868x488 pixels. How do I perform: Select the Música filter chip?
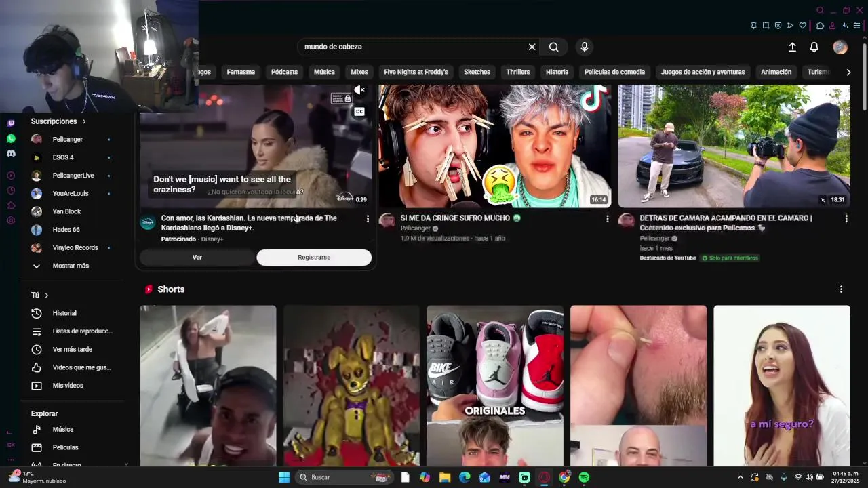click(324, 72)
